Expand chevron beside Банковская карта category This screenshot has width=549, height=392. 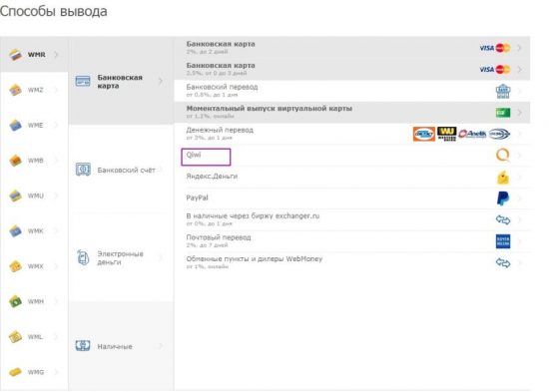[161, 81]
